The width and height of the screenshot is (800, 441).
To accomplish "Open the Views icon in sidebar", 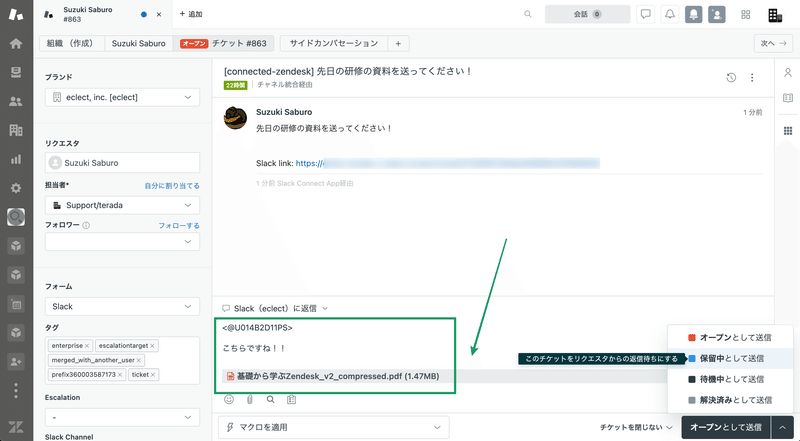I will (x=16, y=72).
